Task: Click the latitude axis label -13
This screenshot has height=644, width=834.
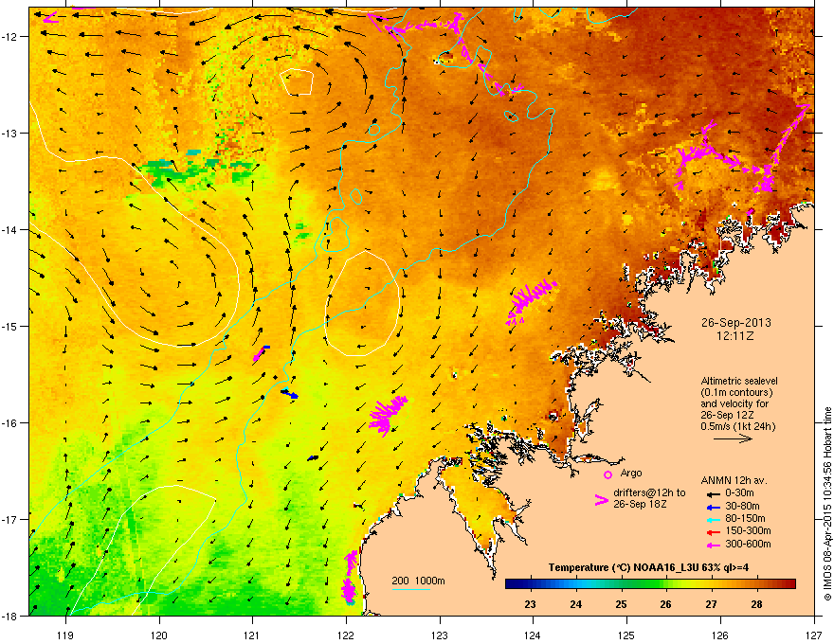Action: coord(9,134)
